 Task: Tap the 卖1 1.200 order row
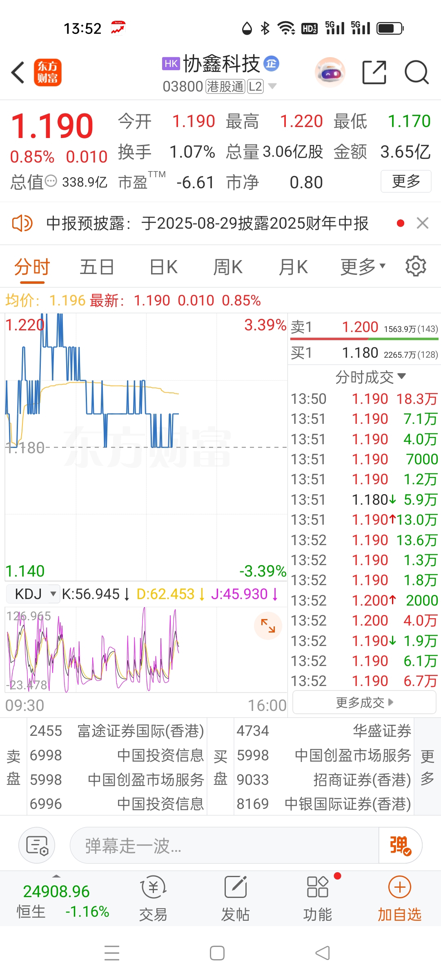point(364,327)
